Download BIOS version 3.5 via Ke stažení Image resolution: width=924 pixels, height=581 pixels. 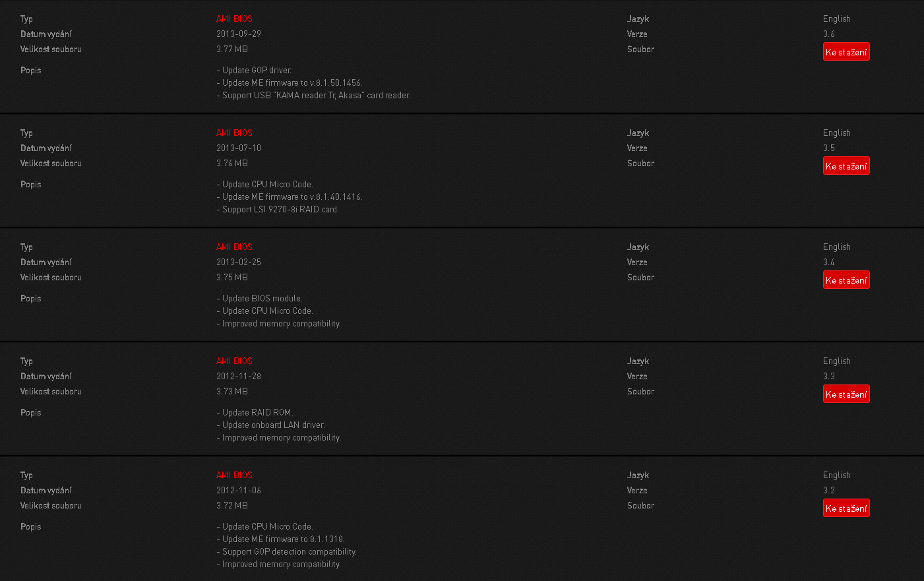[x=846, y=166]
